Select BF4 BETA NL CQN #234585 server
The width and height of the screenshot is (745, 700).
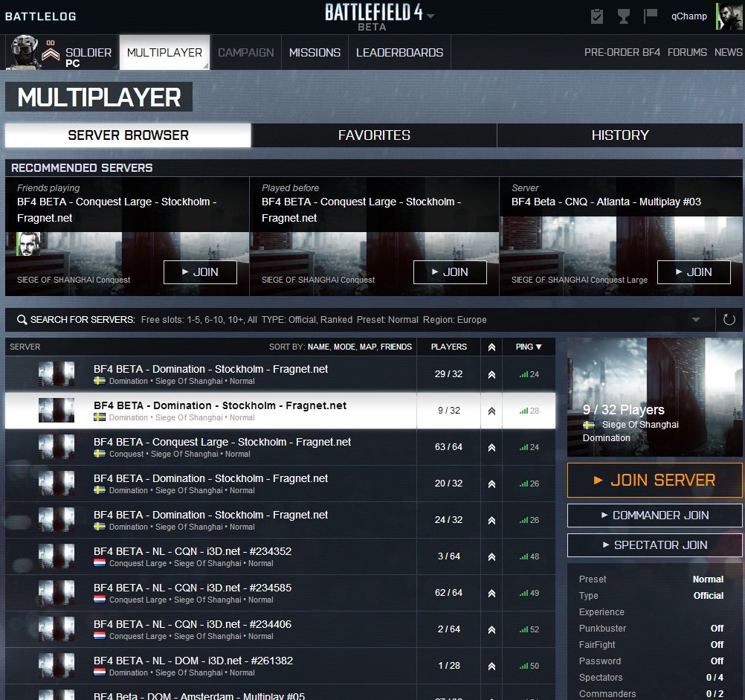click(x=280, y=593)
